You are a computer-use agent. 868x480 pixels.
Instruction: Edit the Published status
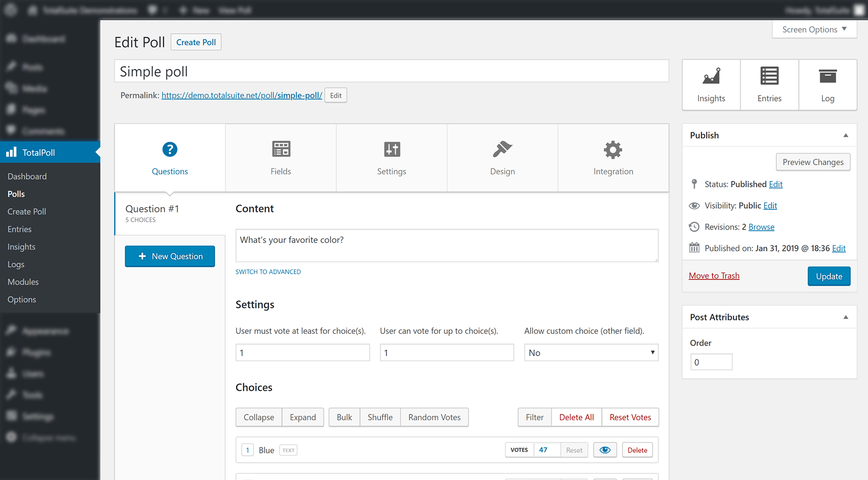[x=776, y=184]
